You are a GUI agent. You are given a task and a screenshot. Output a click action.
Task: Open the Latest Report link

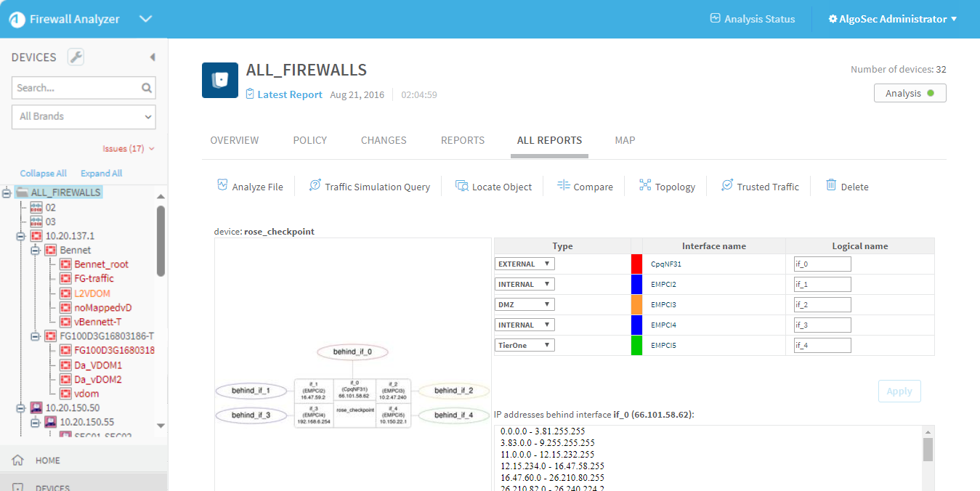point(289,94)
